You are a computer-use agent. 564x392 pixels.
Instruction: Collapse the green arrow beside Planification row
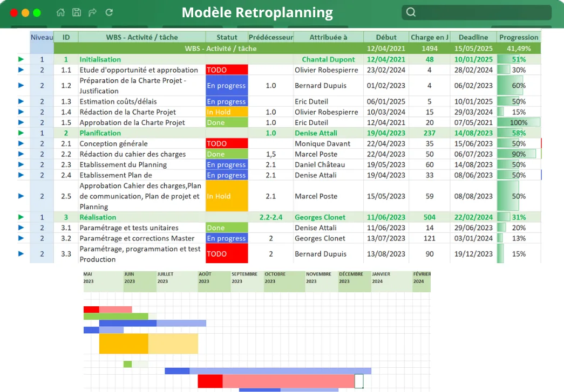coord(21,133)
